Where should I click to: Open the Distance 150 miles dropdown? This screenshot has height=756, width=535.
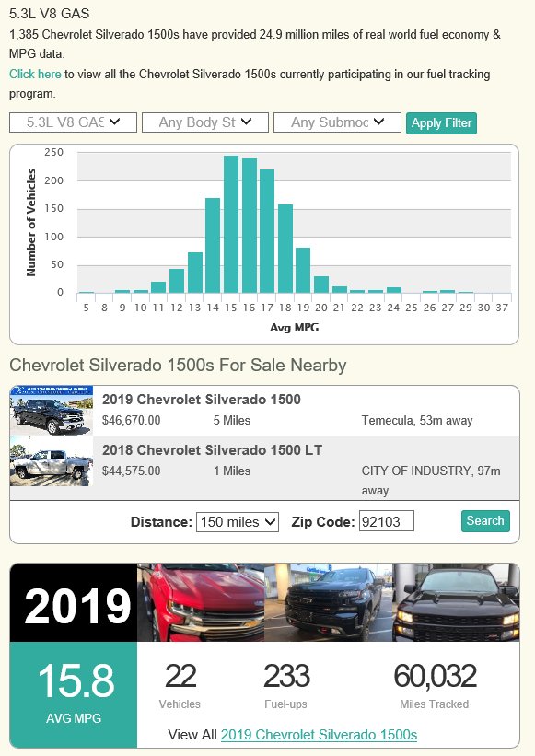click(238, 522)
